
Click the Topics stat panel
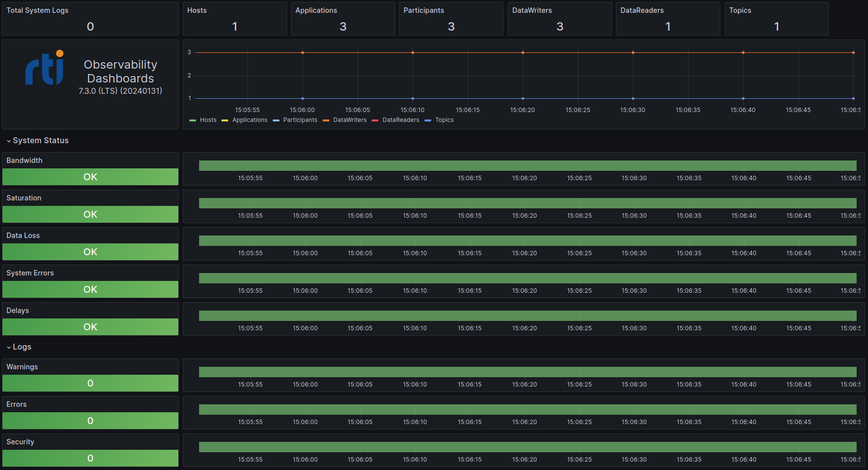777,19
